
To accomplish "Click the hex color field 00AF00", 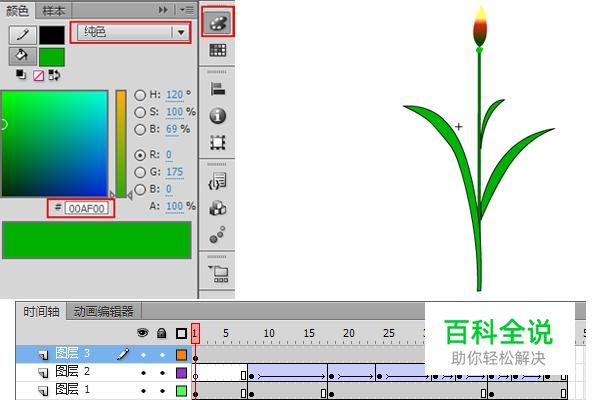I will click(86, 209).
